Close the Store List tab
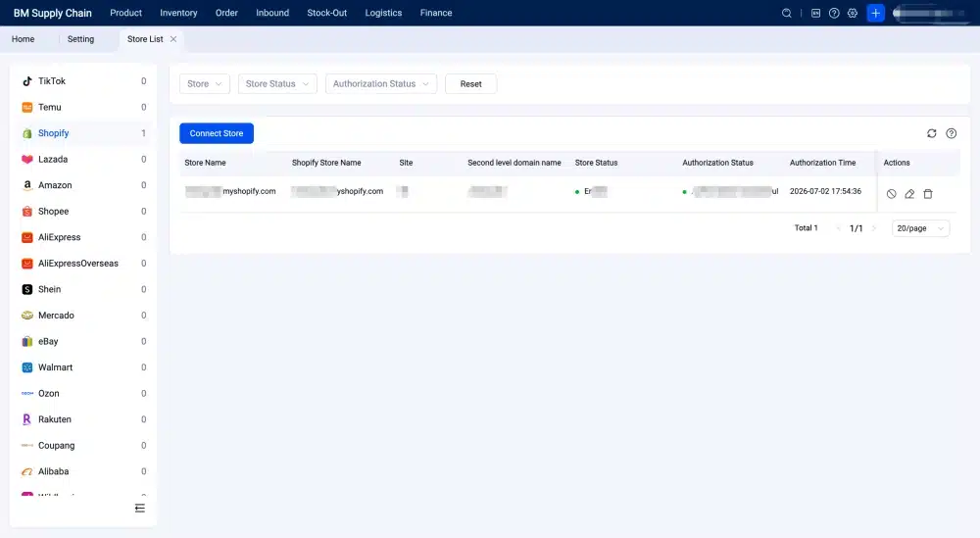 [173, 39]
